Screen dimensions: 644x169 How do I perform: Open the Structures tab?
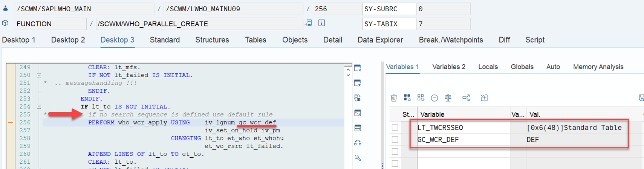[212, 40]
